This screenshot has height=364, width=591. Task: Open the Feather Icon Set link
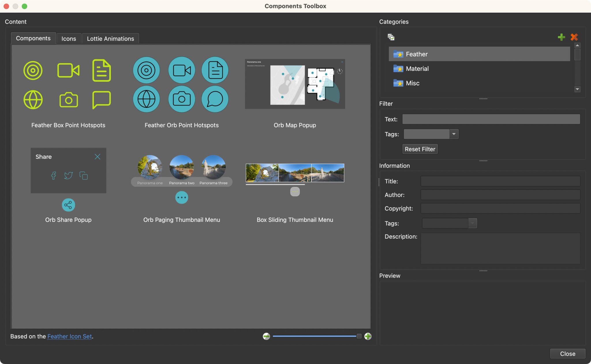coord(70,336)
